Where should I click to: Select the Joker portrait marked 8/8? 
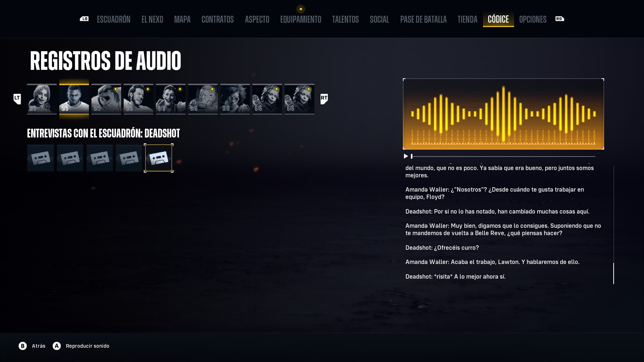(x=171, y=99)
